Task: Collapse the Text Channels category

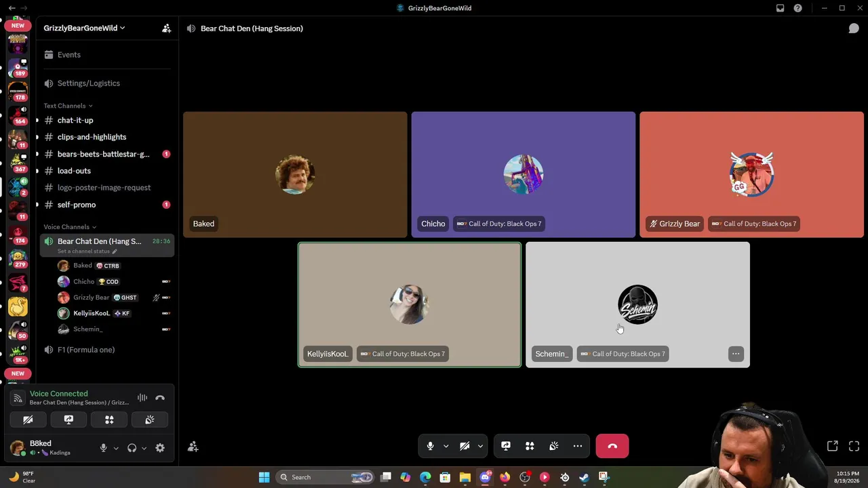Action: click(x=68, y=106)
